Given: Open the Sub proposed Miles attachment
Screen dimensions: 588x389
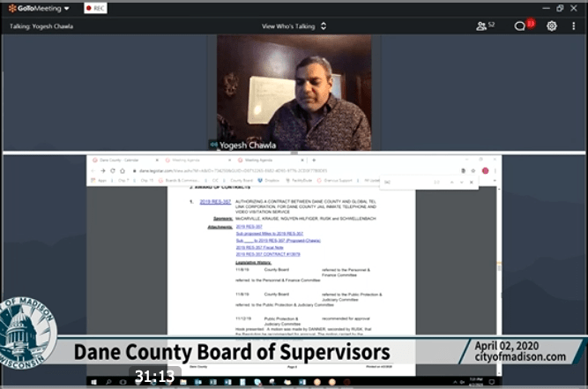Looking at the screenshot, I should pos(269,234).
